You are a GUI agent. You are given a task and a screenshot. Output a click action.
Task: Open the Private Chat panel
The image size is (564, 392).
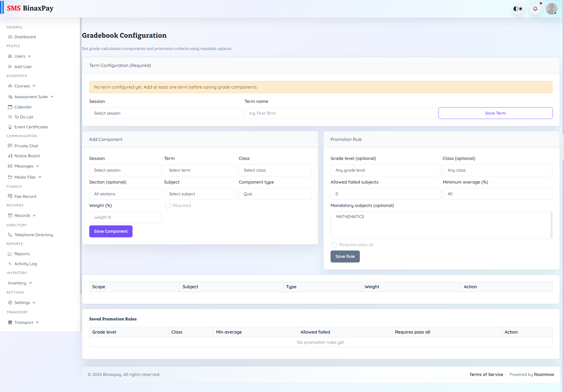coord(26,146)
